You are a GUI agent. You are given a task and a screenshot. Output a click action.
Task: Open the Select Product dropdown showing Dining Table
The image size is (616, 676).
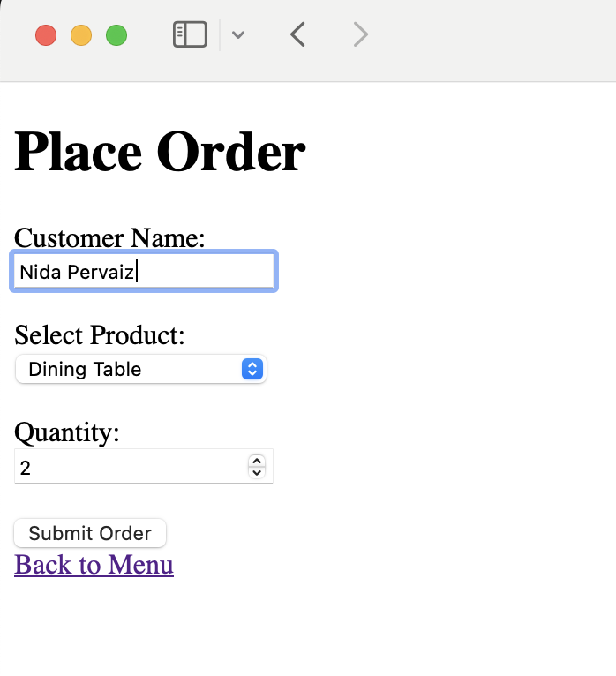click(141, 369)
